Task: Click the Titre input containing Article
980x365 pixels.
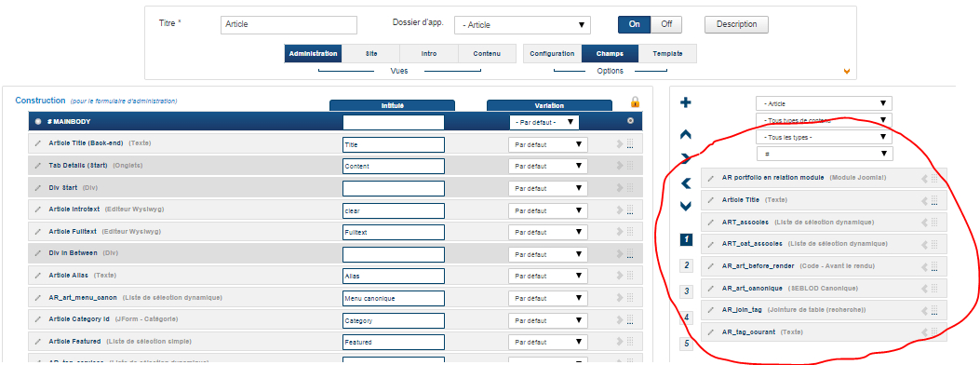Action: [289, 25]
